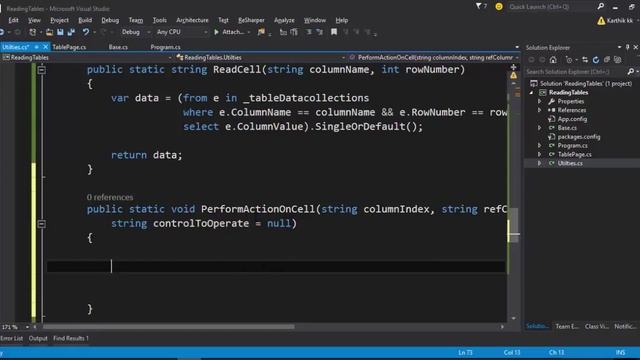This screenshot has height=360, width=640.
Task: Expand the Program.cs node arrow
Action: 540,145
